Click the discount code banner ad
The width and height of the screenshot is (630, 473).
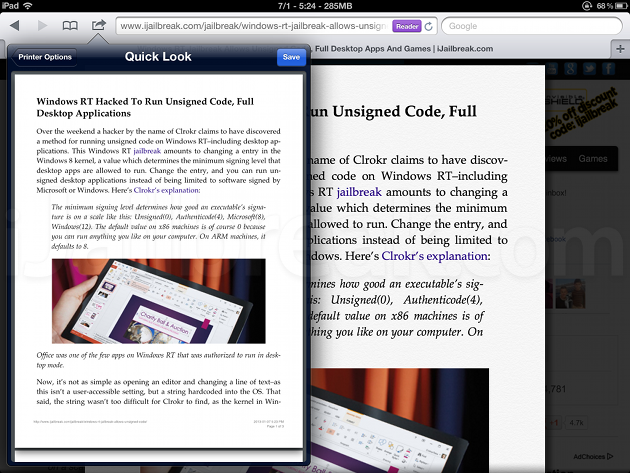(x=582, y=114)
